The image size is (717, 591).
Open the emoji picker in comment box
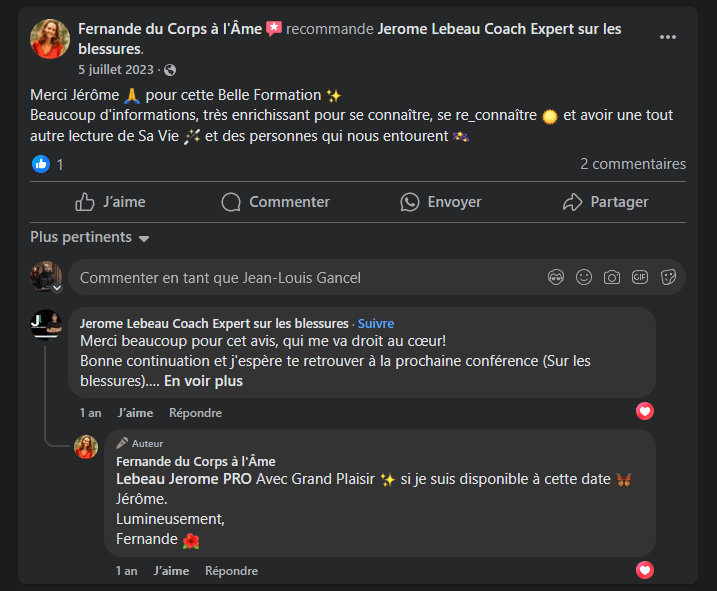(584, 277)
